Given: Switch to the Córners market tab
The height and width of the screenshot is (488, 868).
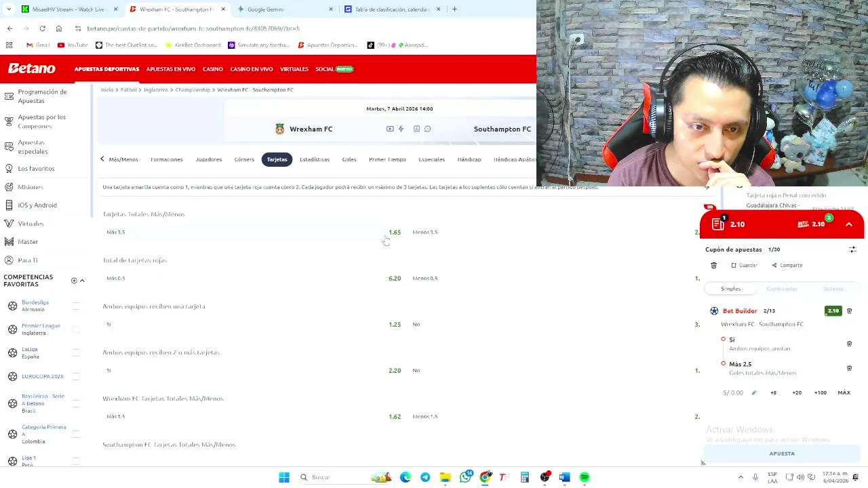Looking at the screenshot, I should (244, 159).
